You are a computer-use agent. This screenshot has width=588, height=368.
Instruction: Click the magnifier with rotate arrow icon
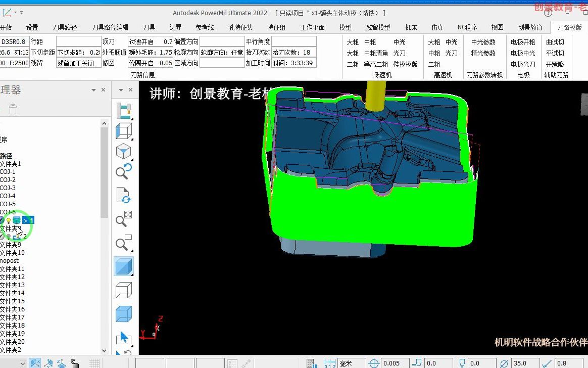(x=124, y=171)
